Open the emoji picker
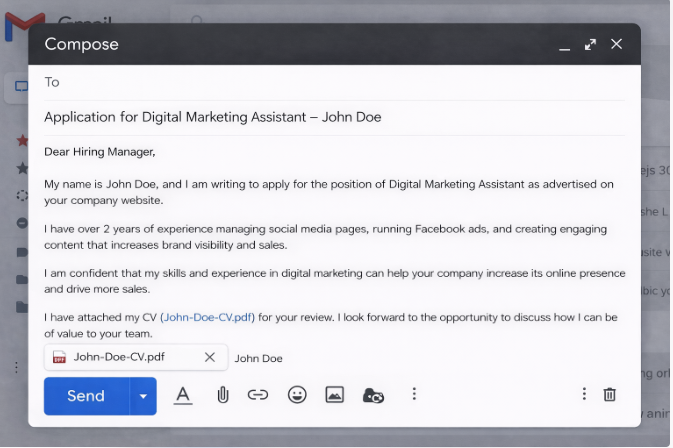 pos(297,395)
